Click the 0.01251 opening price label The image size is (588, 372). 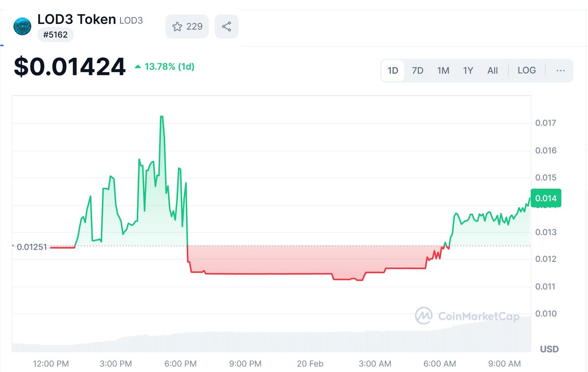pos(32,247)
